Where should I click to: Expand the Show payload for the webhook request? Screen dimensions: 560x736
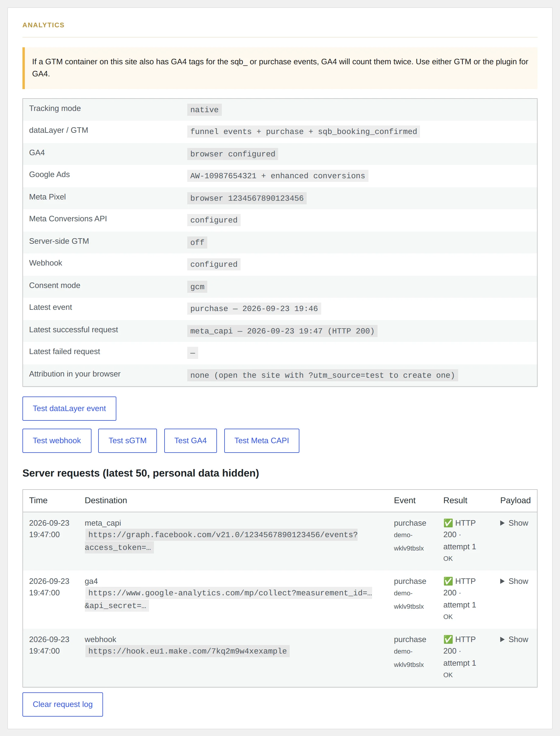click(x=514, y=639)
